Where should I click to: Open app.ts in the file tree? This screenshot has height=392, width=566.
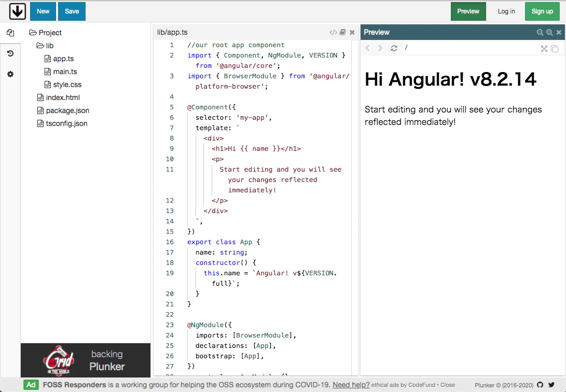(59, 59)
